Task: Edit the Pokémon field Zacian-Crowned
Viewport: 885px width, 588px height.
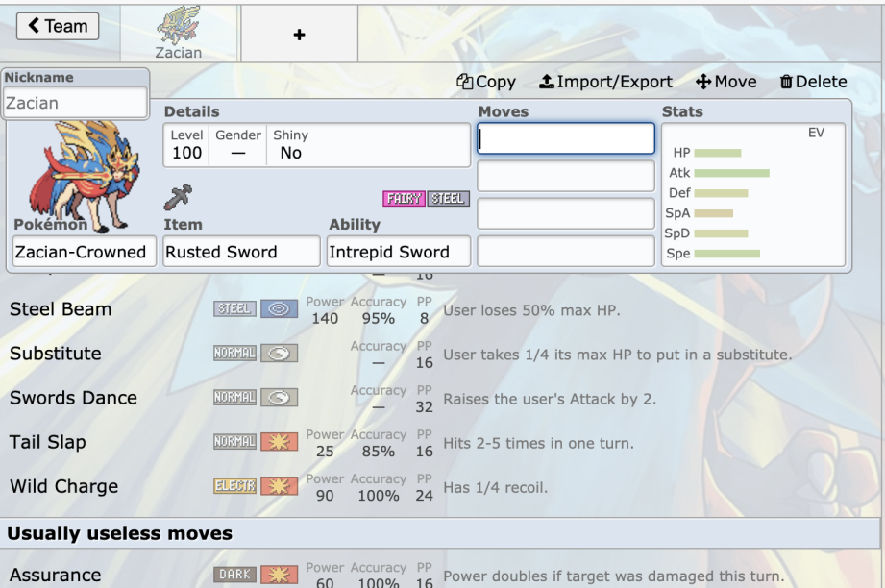Action: pos(85,252)
